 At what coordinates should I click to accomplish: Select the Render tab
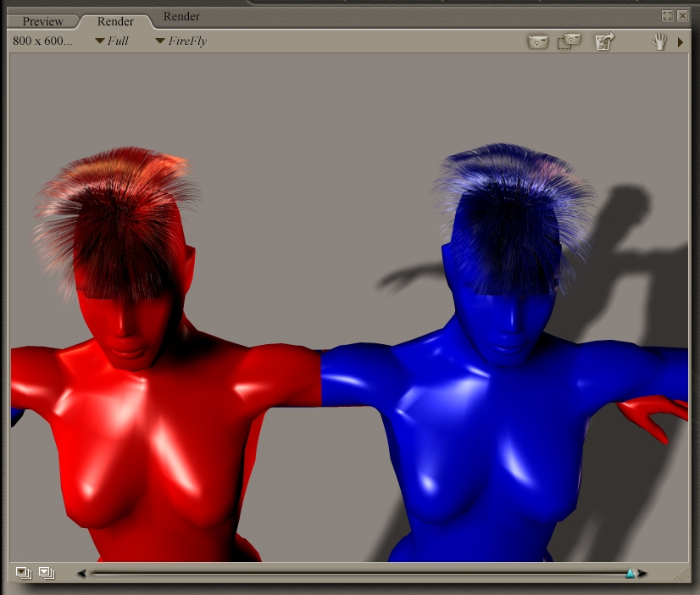coord(115,21)
